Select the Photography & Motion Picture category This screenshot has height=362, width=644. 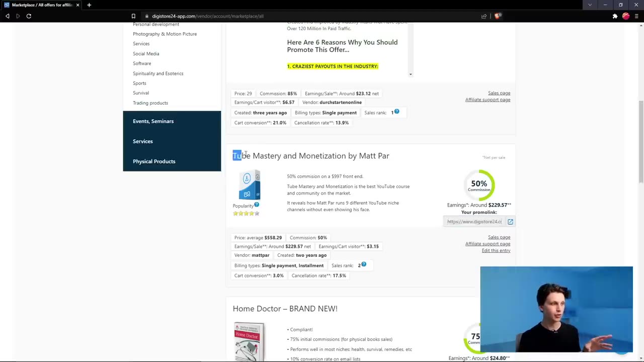coord(165,34)
